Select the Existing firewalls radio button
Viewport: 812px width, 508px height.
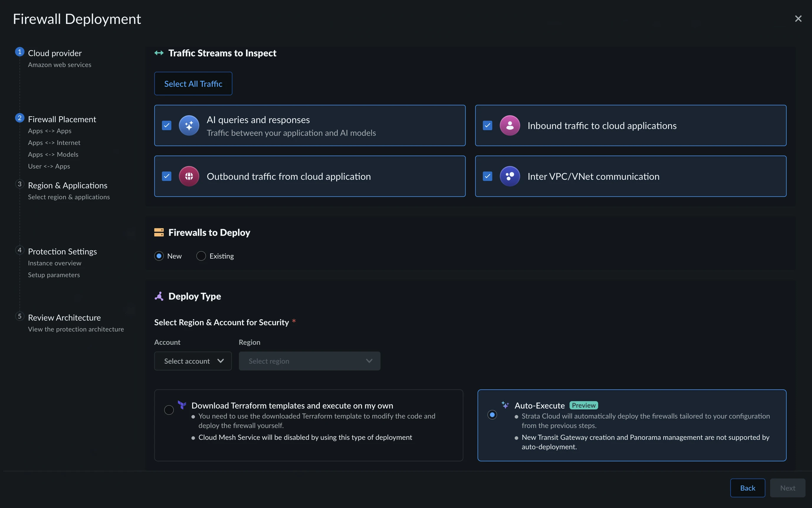coord(201,256)
